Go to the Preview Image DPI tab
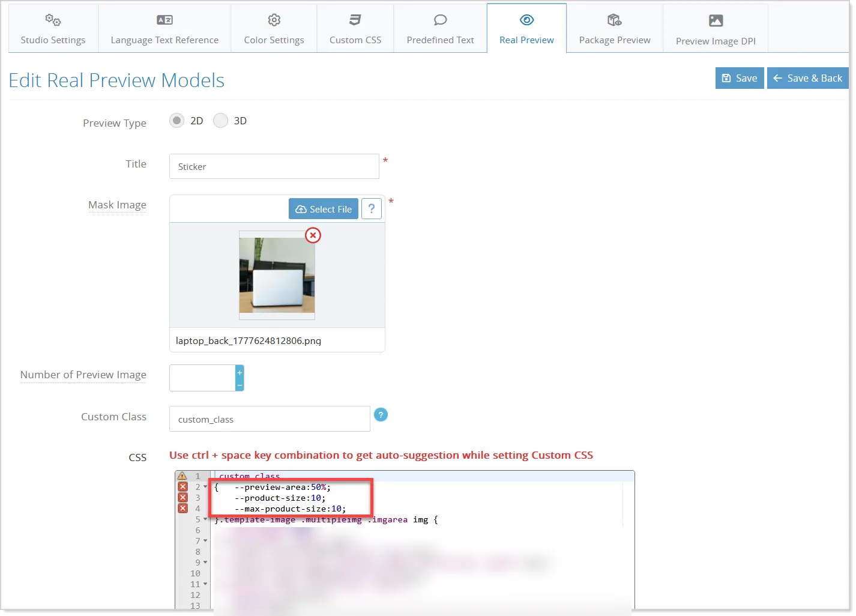This screenshot has height=616, width=856. coord(716,29)
